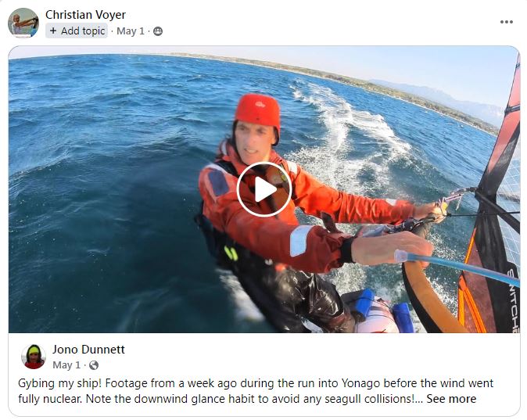Open Jono Dunnett's name link
This screenshot has height=420, width=527.
[x=88, y=349]
